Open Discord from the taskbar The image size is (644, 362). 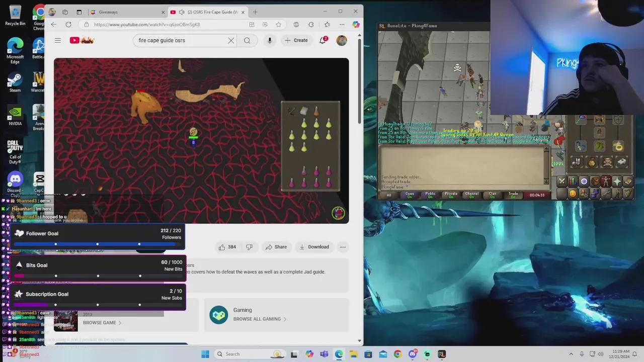(x=413, y=354)
